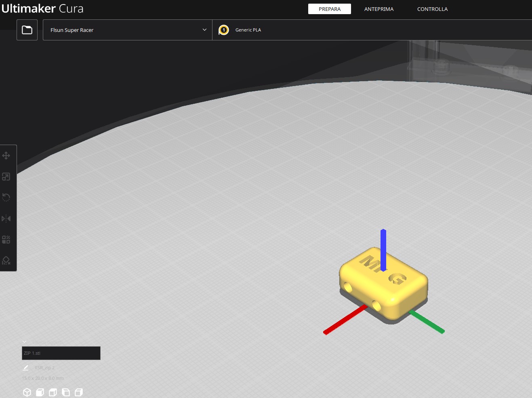Switch to top view cube icon
Image resolution: width=532 pixels, height=398 pixels.
click(53, 392)
